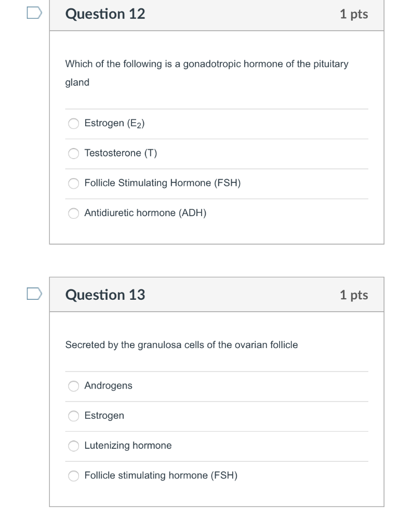
Task: Select the Estrogen (E2) radio option
Action: pyautogui.click(x=74, y=124)
